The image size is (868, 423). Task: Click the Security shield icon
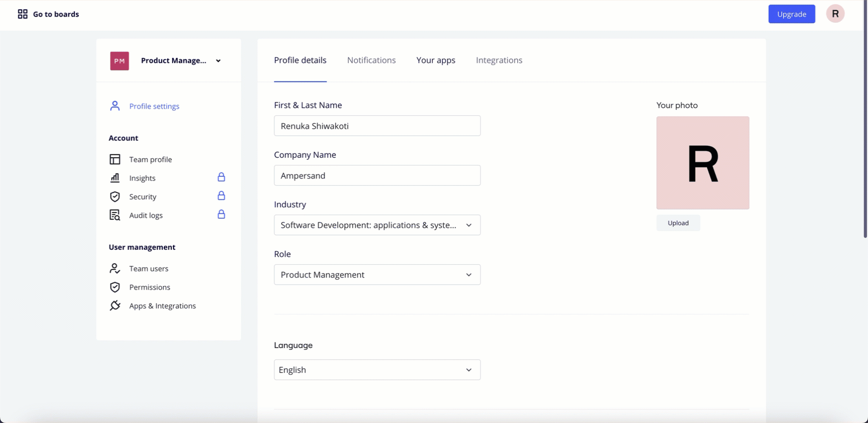point(115,197)
